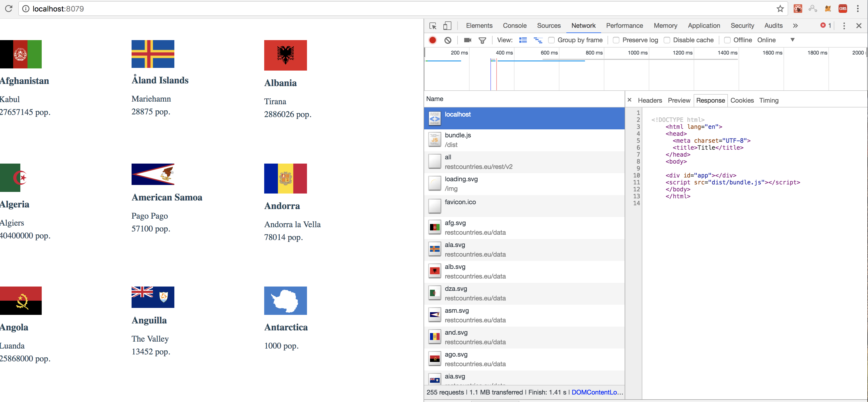The width and height of the screenshot is (868, 402).
Task: Clear the network log
Action: tap(447, 40)
